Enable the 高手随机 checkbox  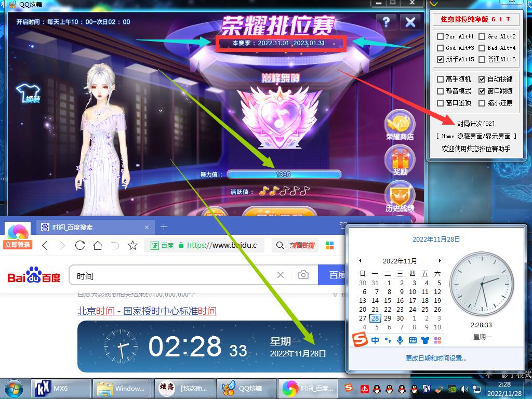click(440, 79)
